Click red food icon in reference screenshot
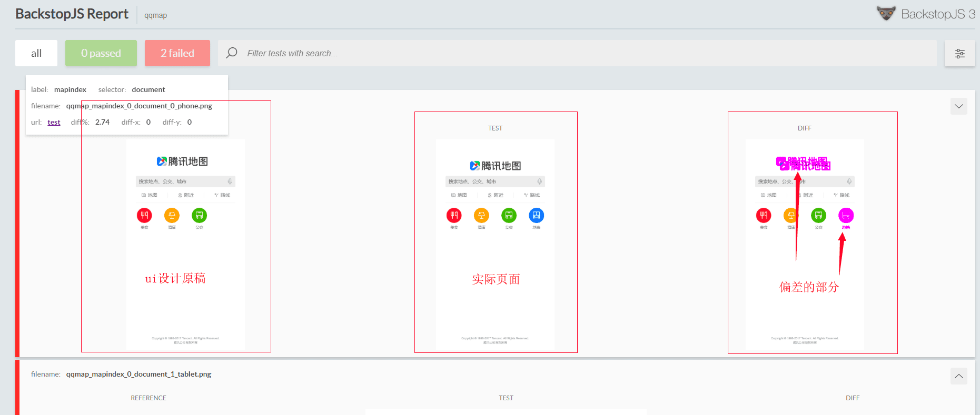Screen dimensions: 980x415 click(144, 215)
